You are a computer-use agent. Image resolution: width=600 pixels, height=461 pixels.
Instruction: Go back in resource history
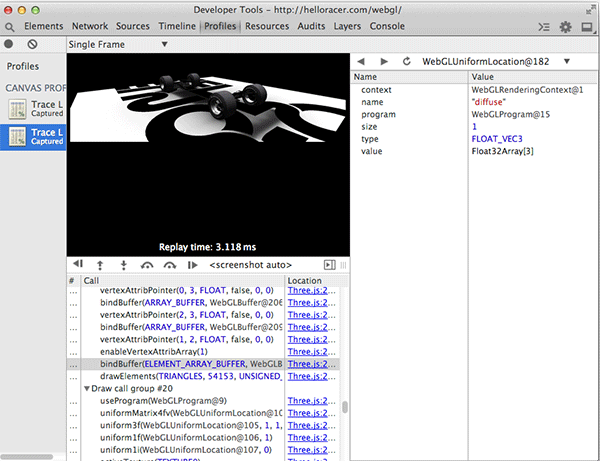[361, 61]
